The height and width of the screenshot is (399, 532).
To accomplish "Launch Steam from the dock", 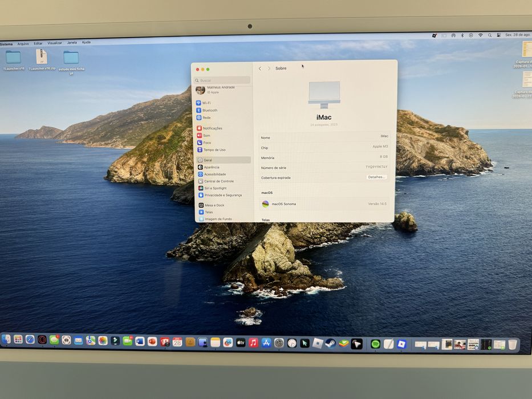I will tap(330, 344).
